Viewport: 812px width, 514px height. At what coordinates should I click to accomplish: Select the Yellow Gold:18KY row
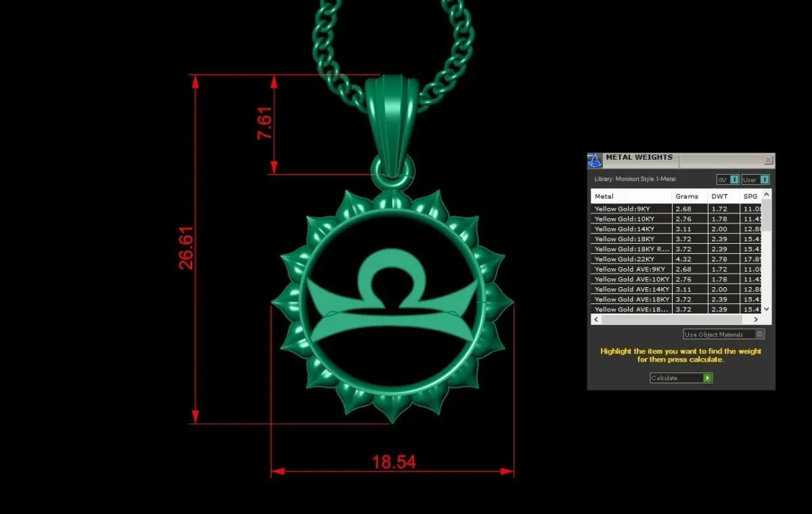tap(677, 239)
